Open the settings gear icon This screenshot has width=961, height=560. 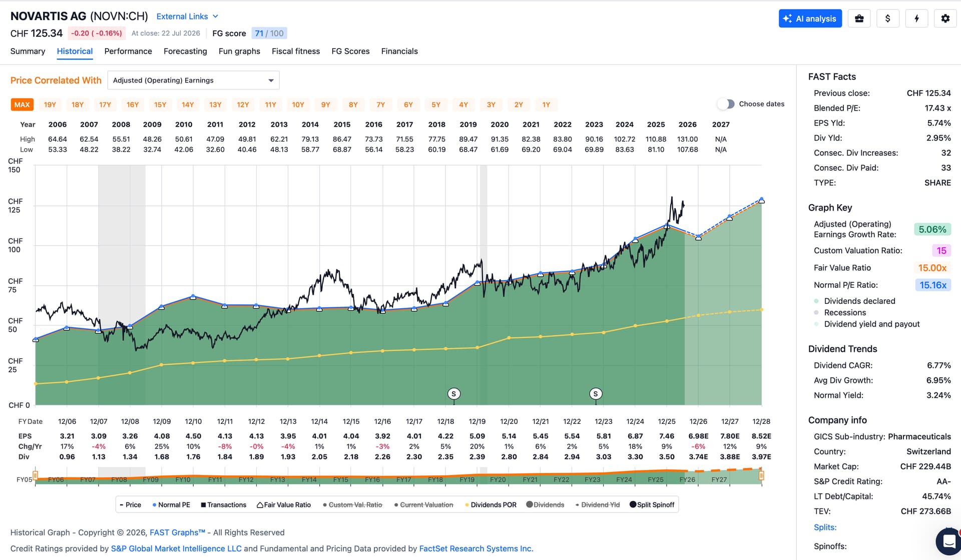click(x=945, y=19)
